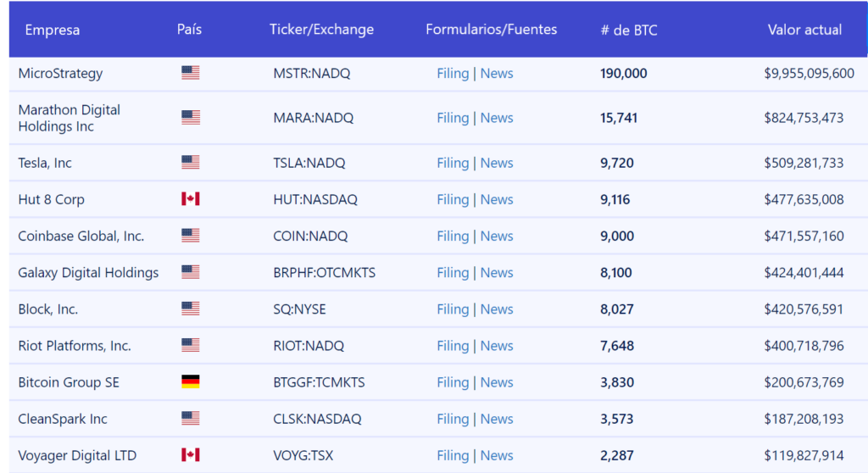This screenshot has height=473, width=868.
Task: Click the German flag in Bitcoin Group SE row
Action: tap(191, 381)
